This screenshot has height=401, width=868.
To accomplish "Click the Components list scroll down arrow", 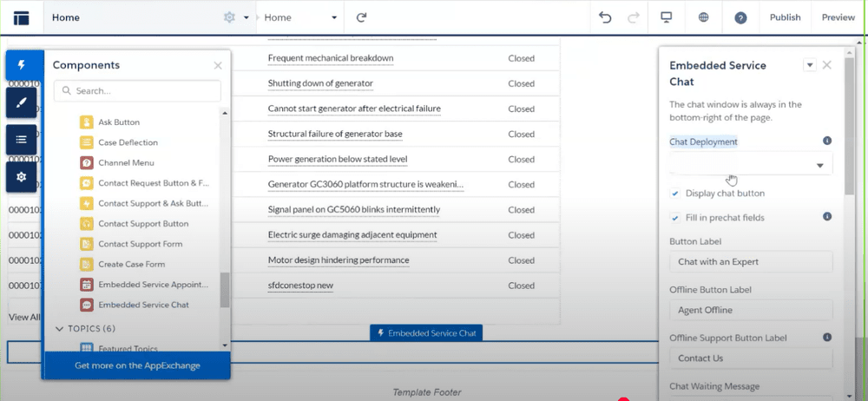I will pos(224,345).
